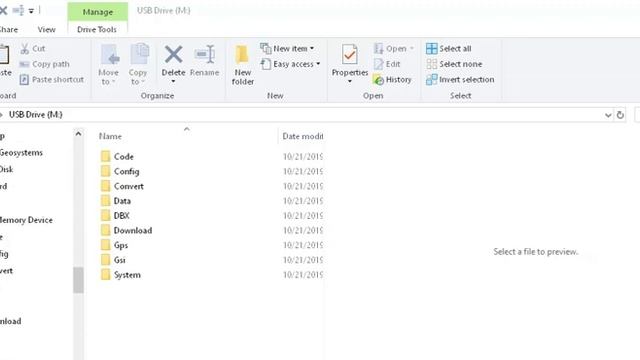Select Memory Device in the navigation pane
Image resolution: width=640 pixels, height=360 pixels.
click(26, 220)
